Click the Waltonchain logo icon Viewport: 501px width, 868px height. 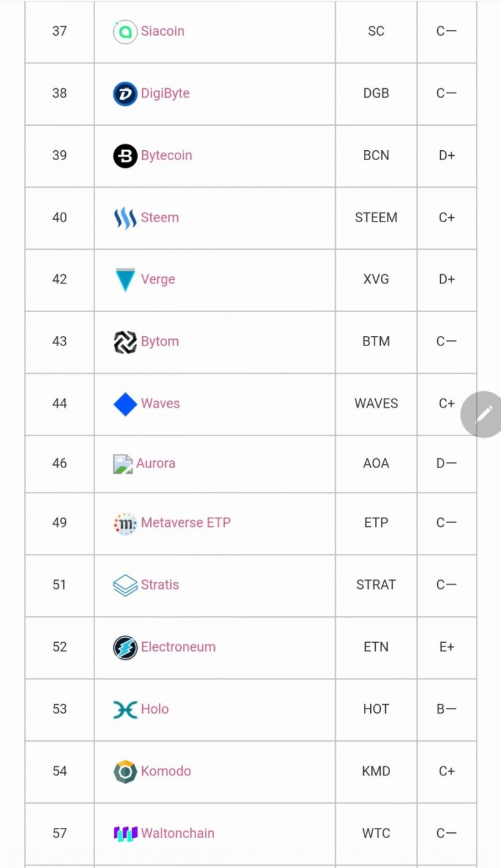pos(125,834)
